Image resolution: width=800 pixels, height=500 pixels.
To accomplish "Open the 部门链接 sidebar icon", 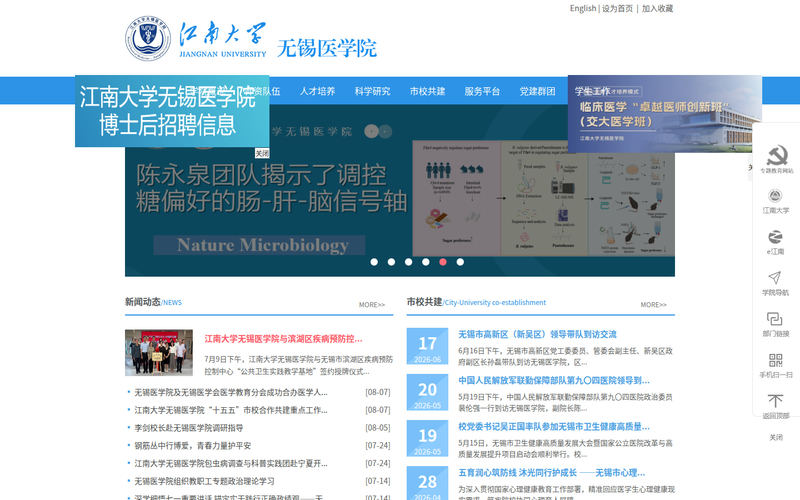I will tap(775, 319).
